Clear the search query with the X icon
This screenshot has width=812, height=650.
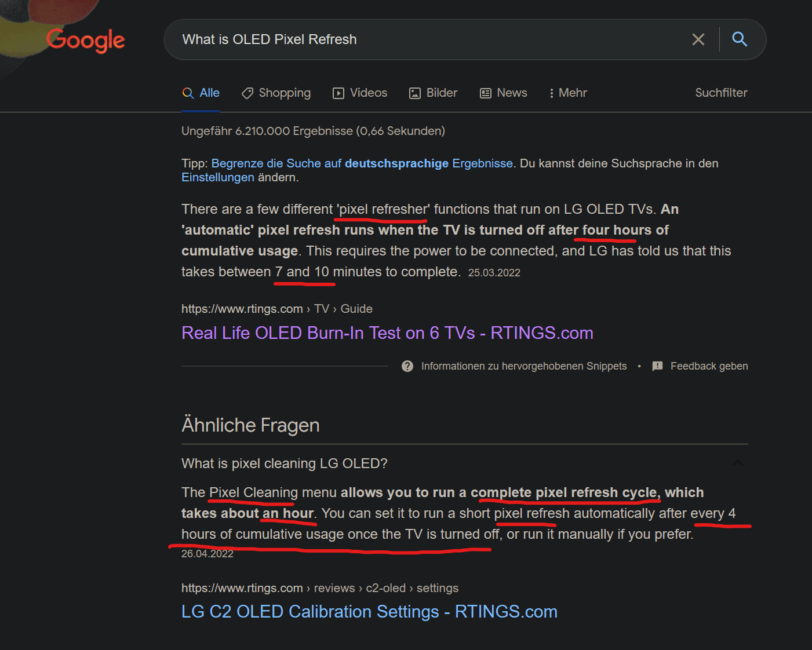point(698,39)
